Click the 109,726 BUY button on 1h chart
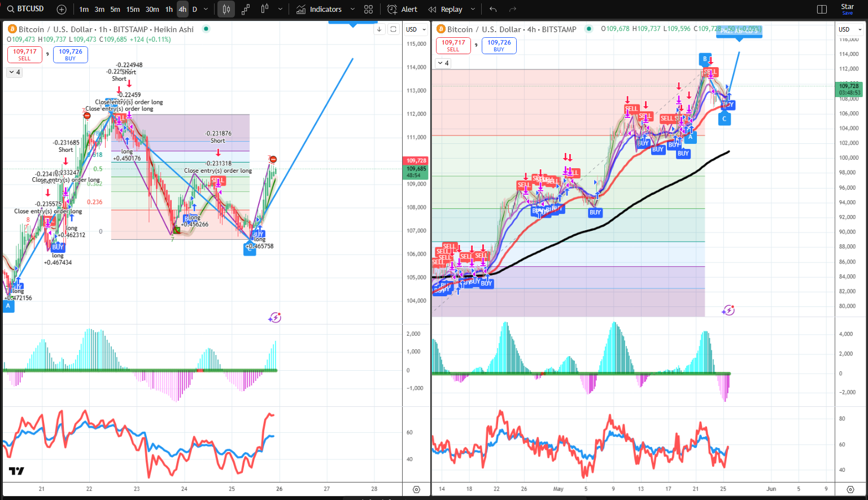The image size is (868, 500). point(71,54)
